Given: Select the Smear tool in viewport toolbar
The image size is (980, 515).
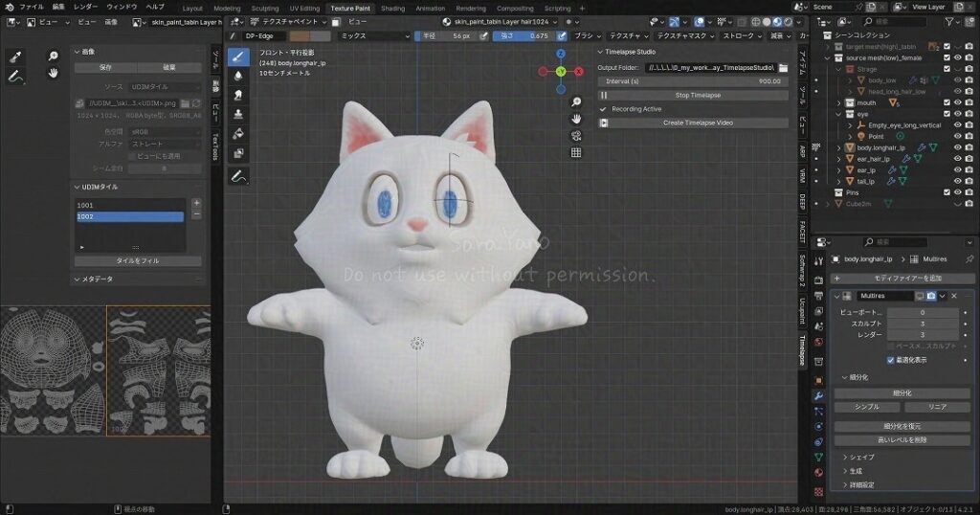Looking at the screenshot, I should (238, 95).
